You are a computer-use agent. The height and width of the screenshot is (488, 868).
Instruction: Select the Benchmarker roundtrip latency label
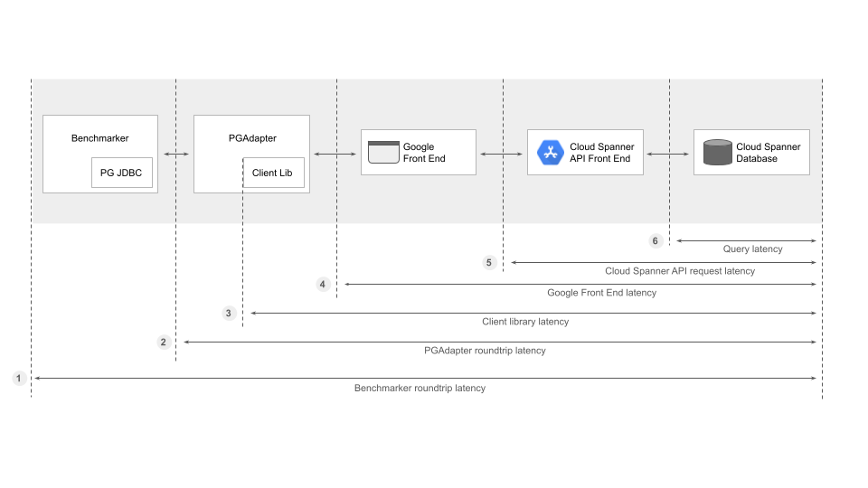tap(420, 388)
